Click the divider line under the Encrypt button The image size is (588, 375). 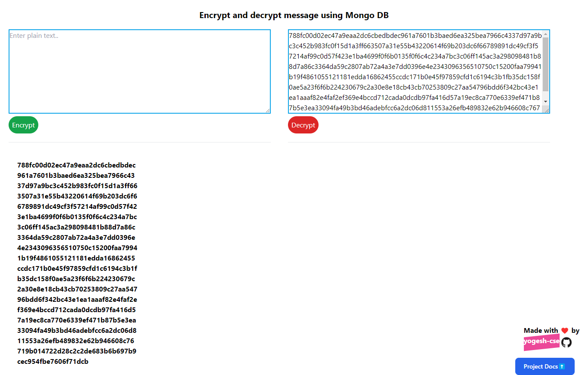click(139, 142)
